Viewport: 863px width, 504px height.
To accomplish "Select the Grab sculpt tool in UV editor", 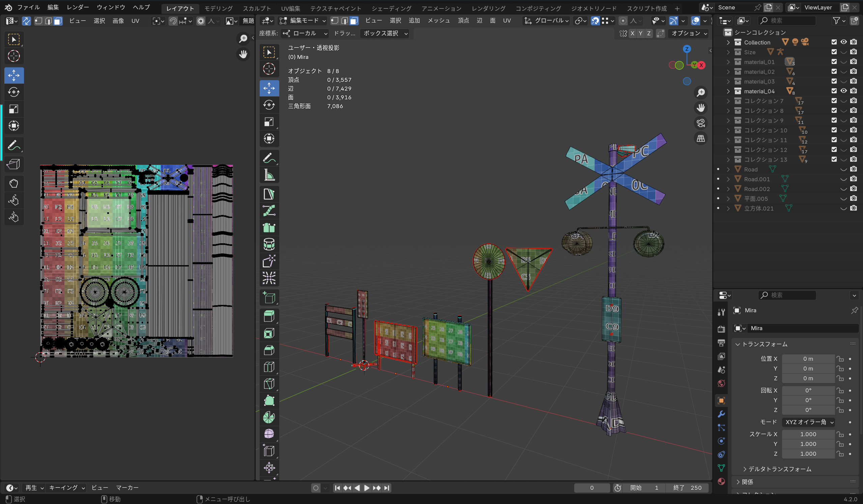I will tap(14, 183).
